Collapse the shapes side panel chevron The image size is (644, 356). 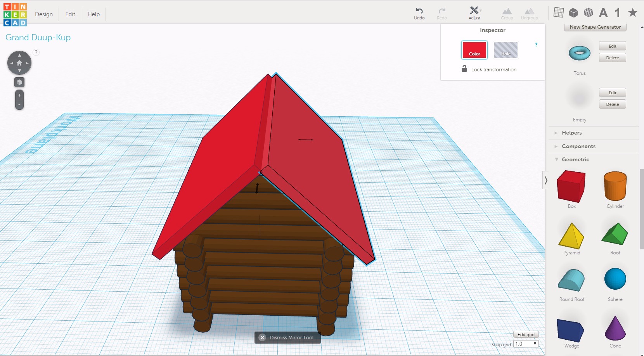(x=546, y=180)
